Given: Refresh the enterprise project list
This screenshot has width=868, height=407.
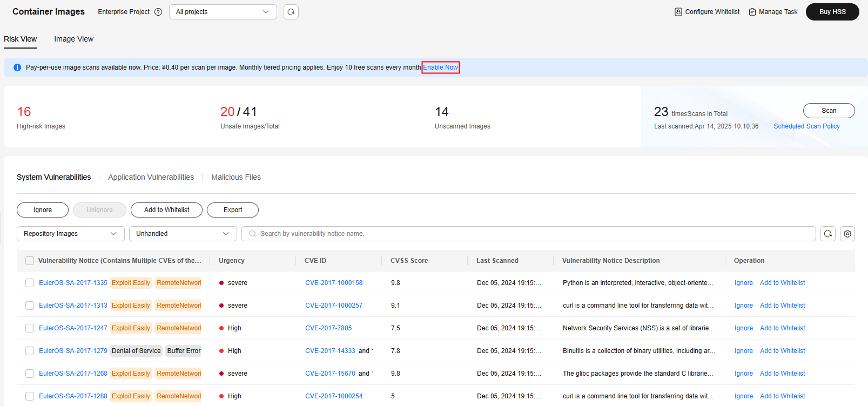Looking at the screenshot, I should (x=291, y=12).
